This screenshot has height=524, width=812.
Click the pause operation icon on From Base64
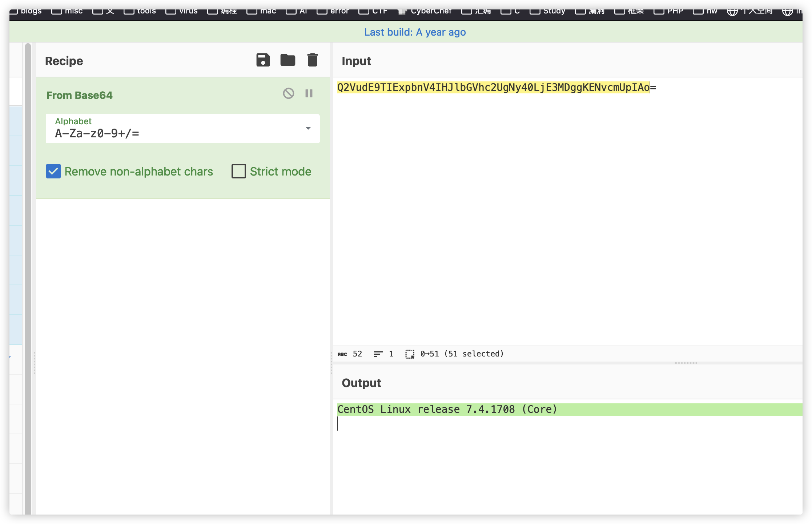pos(309,93)
